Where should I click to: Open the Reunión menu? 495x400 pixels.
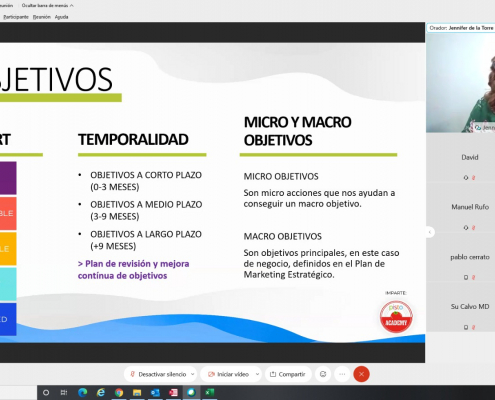tap(42, 17)
